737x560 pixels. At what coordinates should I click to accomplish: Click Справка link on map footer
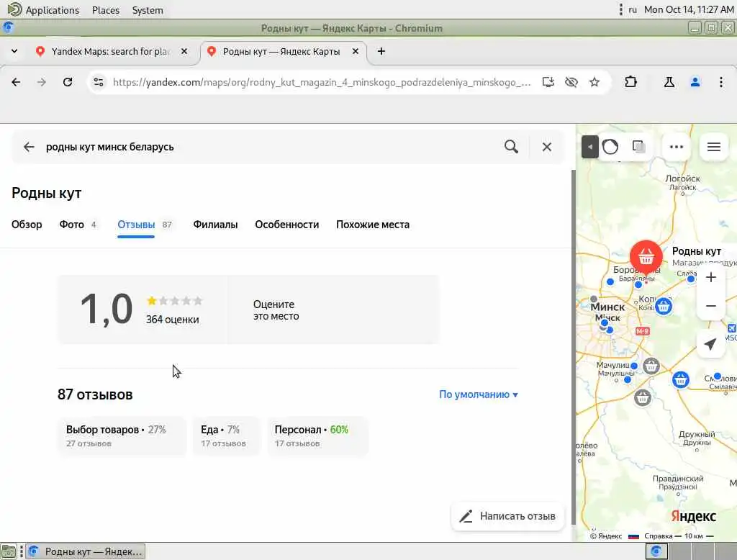click(x=658, y=536)
